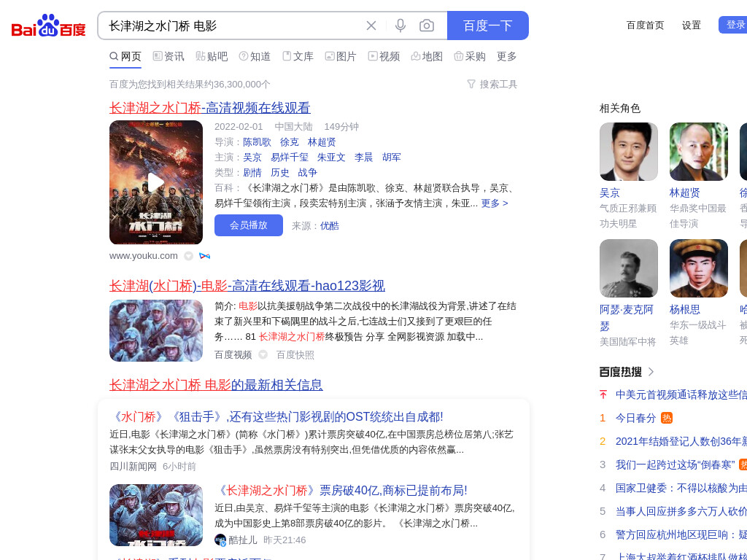
Task: Click the 酷扯儿 author avatar
Action: click(x=220, y=540)
